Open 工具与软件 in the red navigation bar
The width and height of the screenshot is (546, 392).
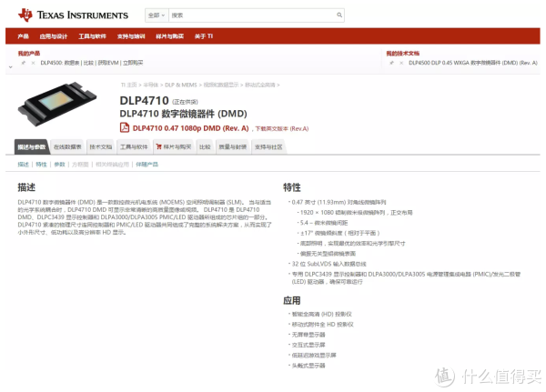click(x=92, y=36)
